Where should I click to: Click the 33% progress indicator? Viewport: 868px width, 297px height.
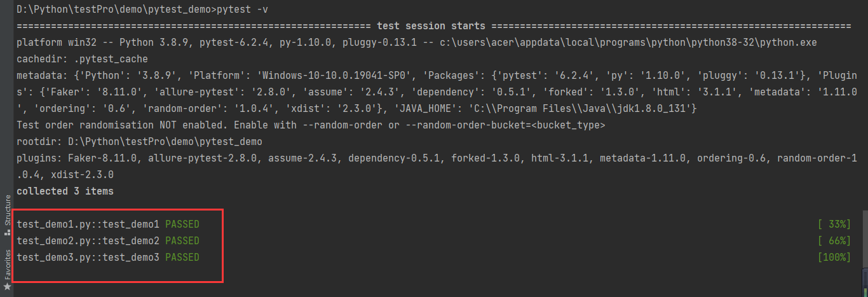tap(834, 224)
